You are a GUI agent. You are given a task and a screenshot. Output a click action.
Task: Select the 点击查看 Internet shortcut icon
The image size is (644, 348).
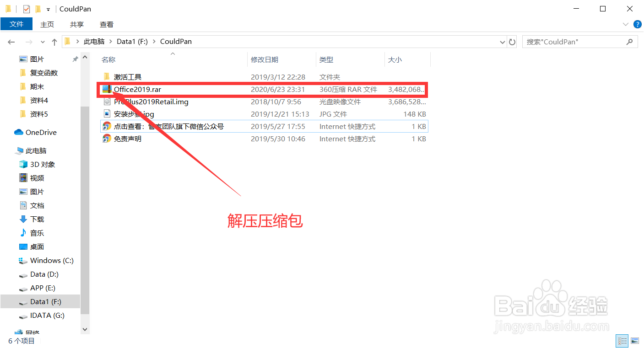(x=107, y=126)
